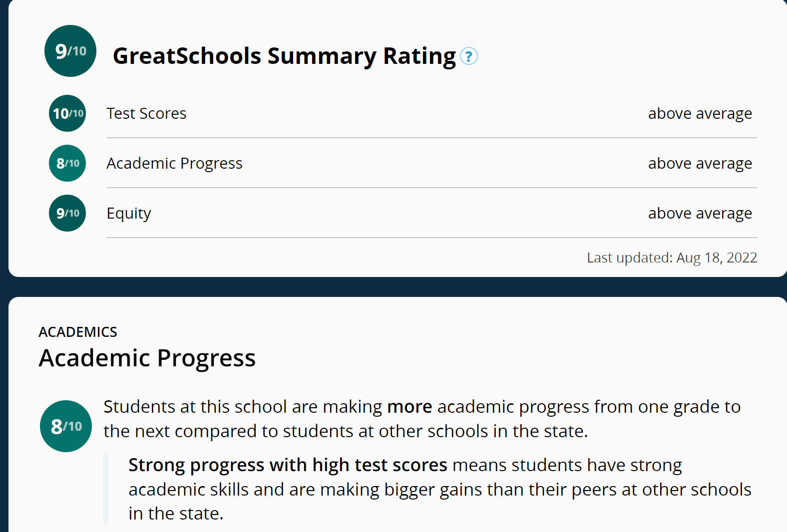This screenshot has height=532, width=787.
Task: Click the callout's left vertical accent bar
Action: (x=106, y=488)
